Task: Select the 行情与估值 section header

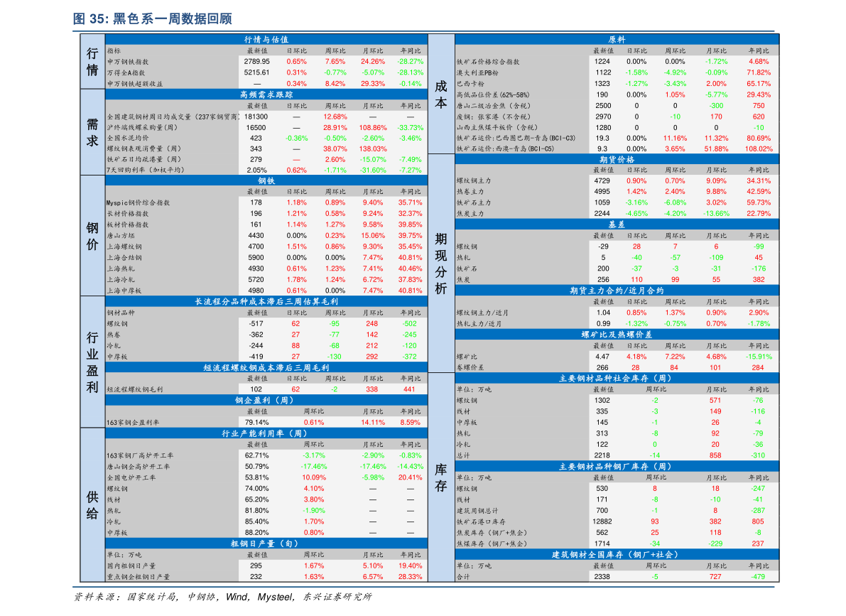Action: 266,39
